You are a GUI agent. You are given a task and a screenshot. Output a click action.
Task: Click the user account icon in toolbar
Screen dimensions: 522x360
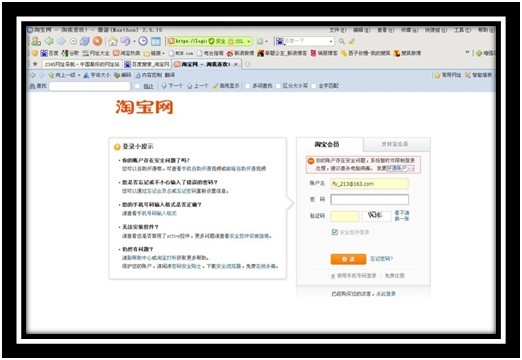click(x=36, y=41)
